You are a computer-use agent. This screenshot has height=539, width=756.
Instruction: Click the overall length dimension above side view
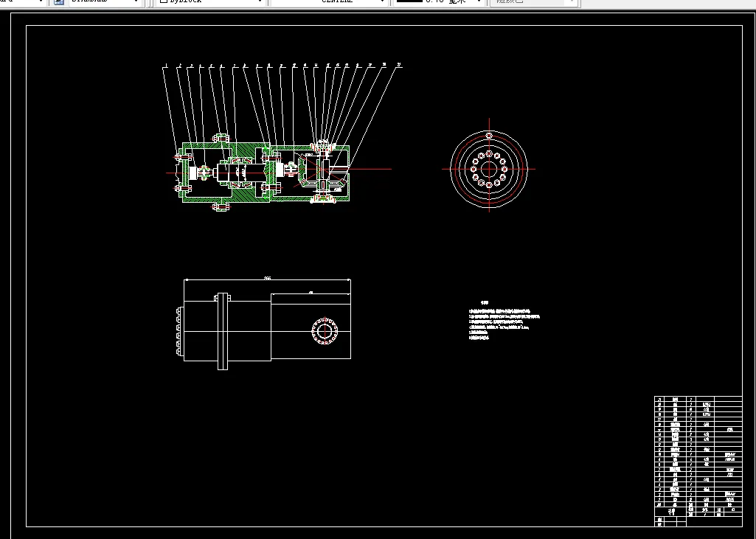tap(268, 279)
